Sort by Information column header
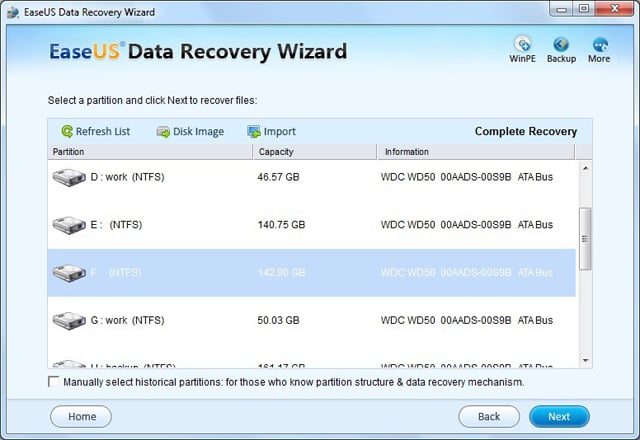The image size is (640, 440). click(x=476, y=152)
